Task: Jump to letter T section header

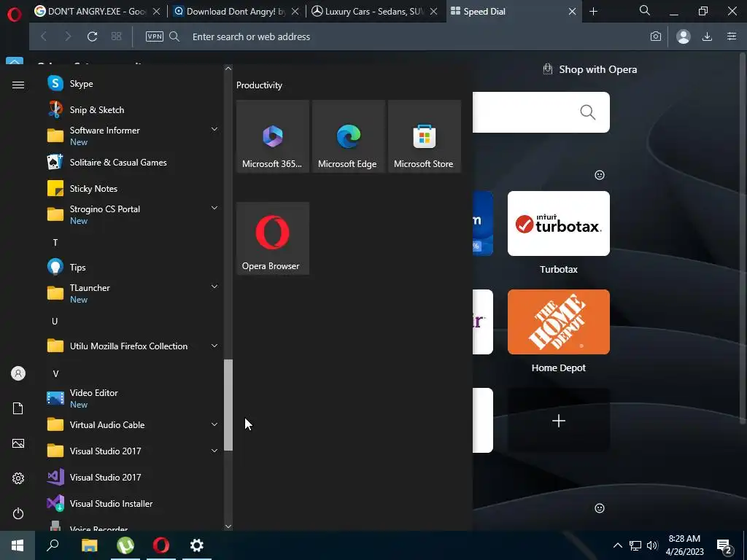Action: [x=55, y=242]
